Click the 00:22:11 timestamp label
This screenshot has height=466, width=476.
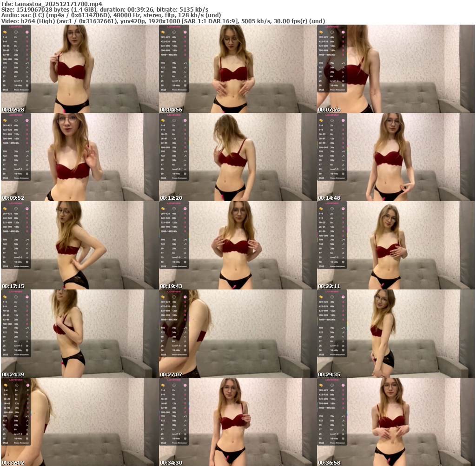(x=329, y=286)
